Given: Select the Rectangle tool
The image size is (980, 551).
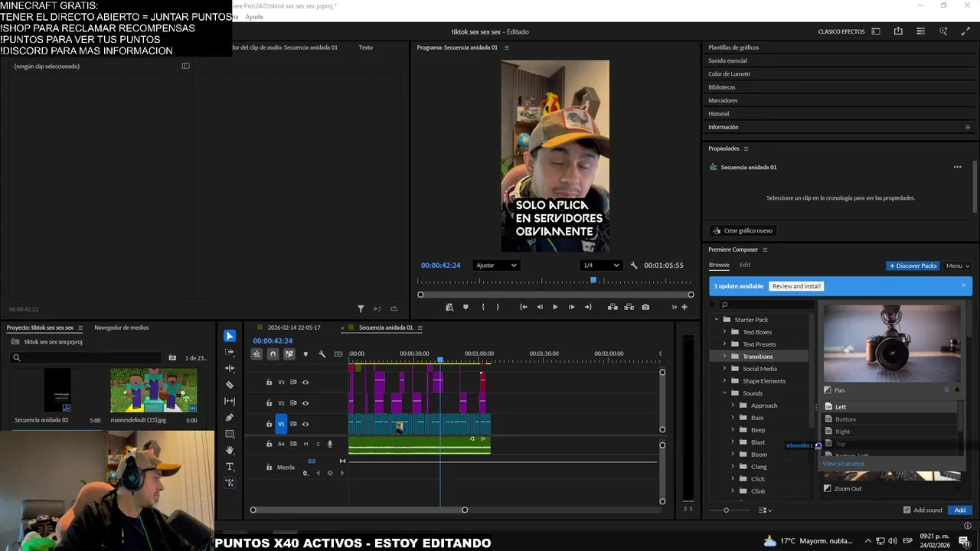Looking at the screenshot, I should point(230,434).
